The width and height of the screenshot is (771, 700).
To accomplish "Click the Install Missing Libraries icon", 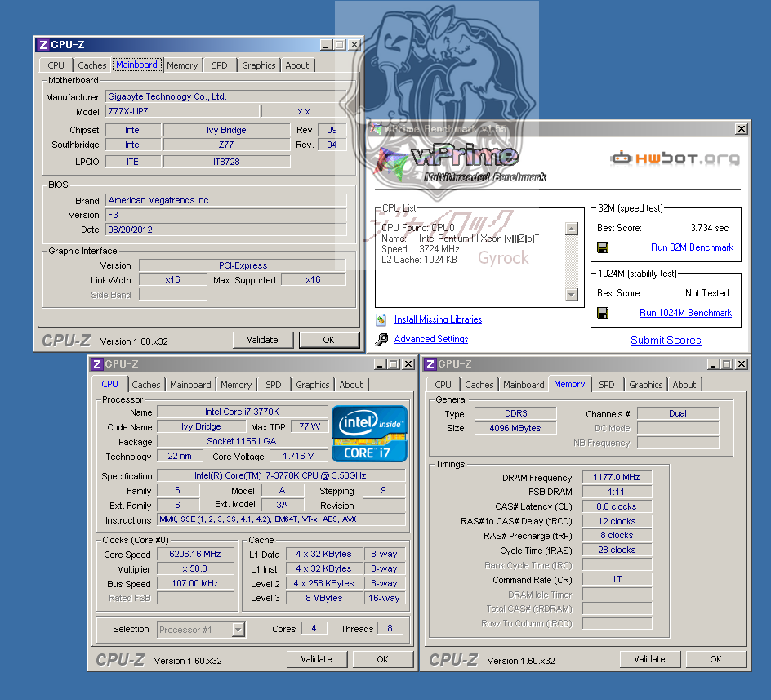I will (x=381, y=319).
